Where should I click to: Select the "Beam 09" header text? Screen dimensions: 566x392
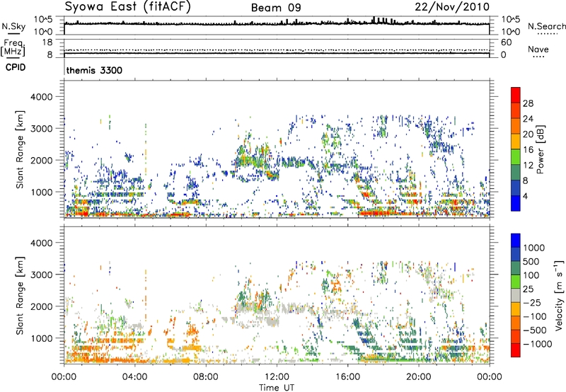[276, 8]
